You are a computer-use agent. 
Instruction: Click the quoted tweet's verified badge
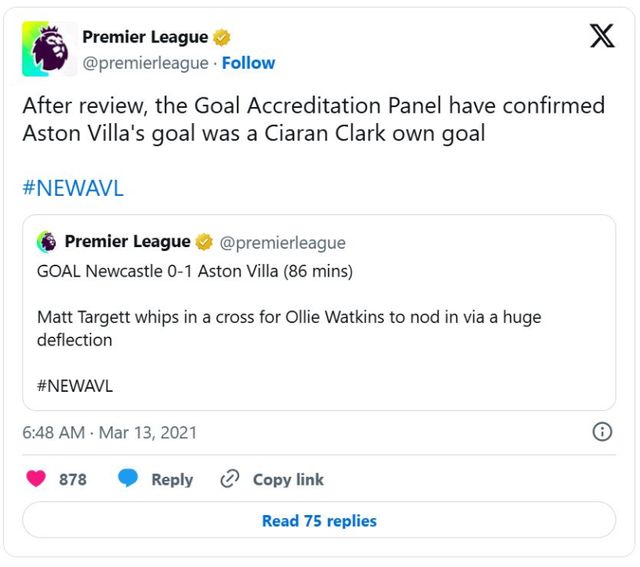click(x=203, y=242)
